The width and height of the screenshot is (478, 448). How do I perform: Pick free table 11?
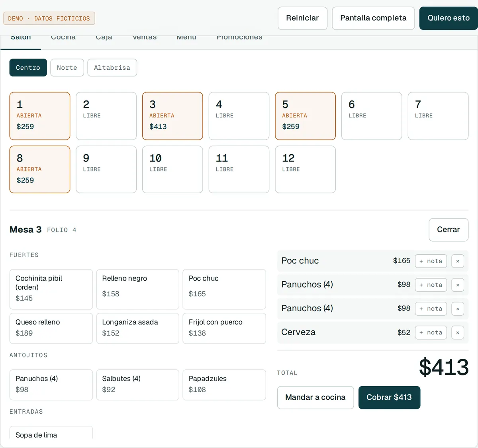239,169
